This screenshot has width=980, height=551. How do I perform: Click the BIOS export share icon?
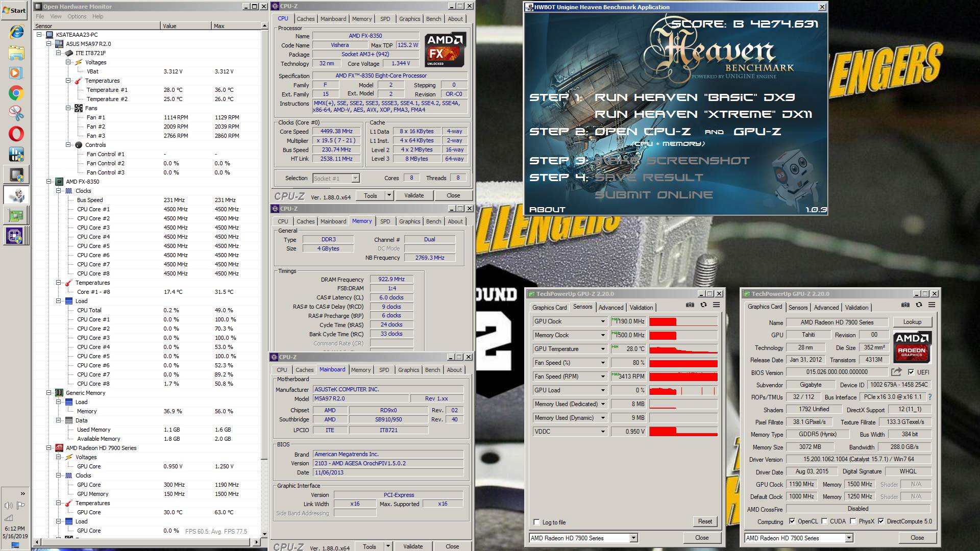(x=897, y=372)
